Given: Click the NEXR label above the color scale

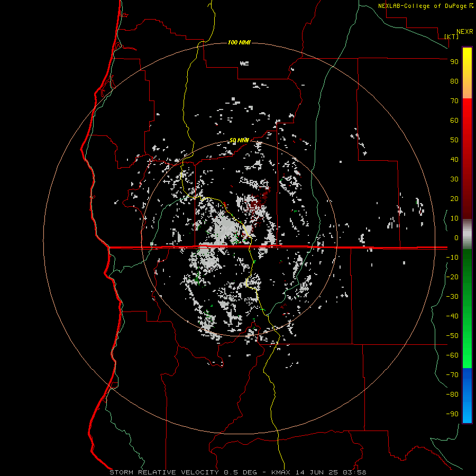Looking at the screenshot, I should (x=464, y=32).
